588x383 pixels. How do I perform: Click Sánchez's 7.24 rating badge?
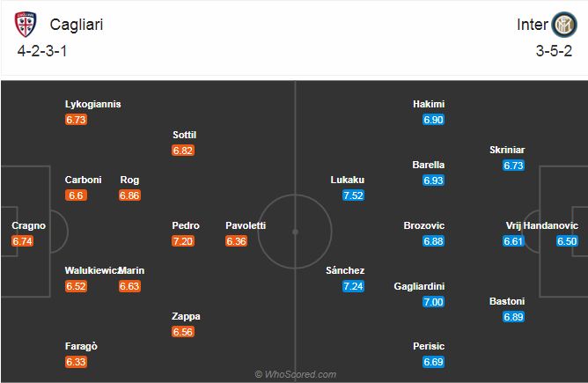pos(353,286)
